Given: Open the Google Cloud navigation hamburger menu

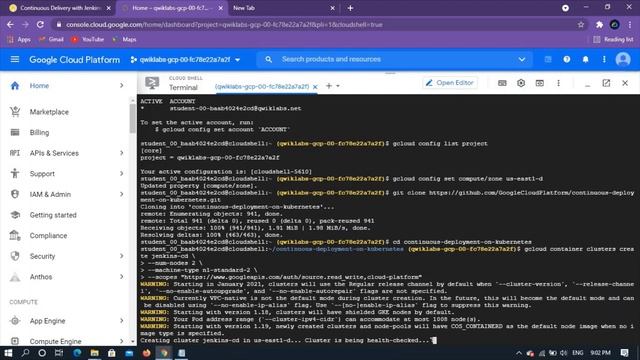Looking at the screenshot, I should 15,60.
